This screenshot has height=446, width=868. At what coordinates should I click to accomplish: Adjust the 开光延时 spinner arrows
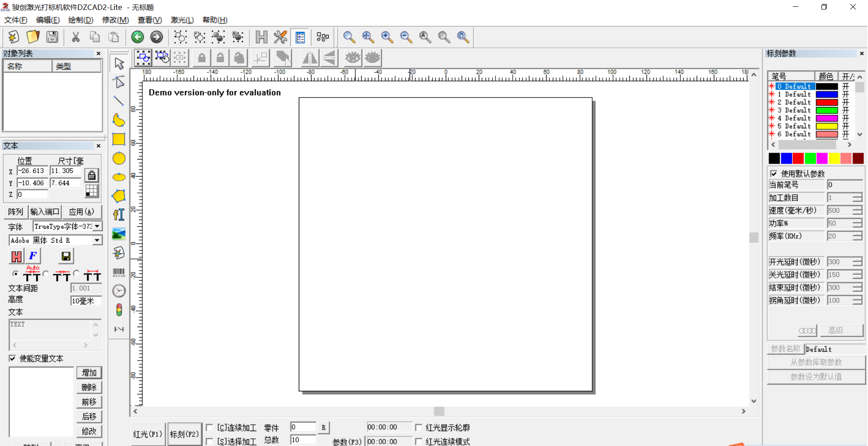[x=857, y=262]
